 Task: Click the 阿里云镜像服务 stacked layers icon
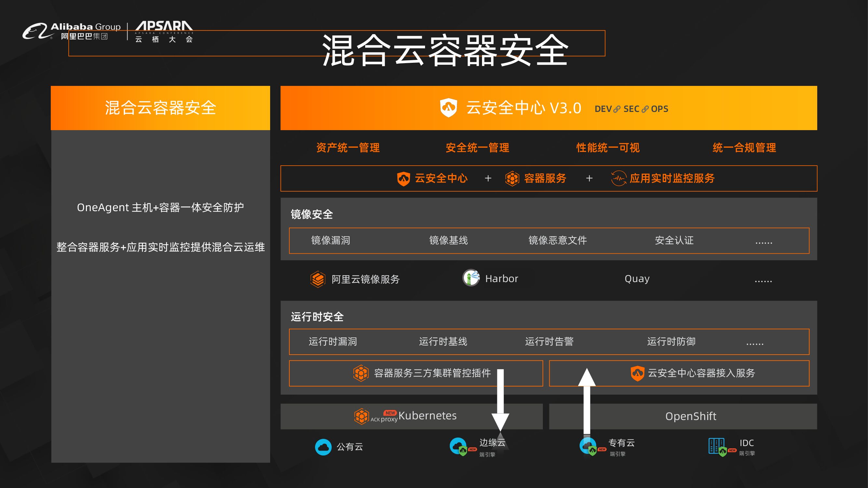click(x=318, y=279)
